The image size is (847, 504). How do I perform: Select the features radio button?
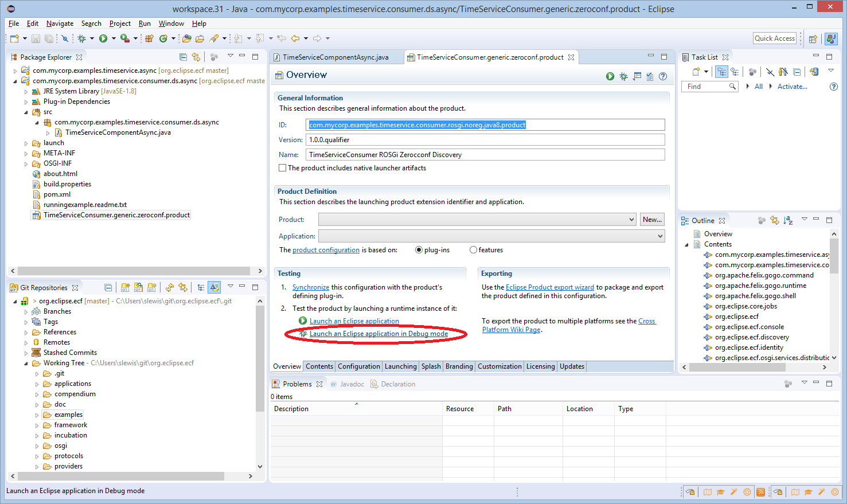[473, 250]
